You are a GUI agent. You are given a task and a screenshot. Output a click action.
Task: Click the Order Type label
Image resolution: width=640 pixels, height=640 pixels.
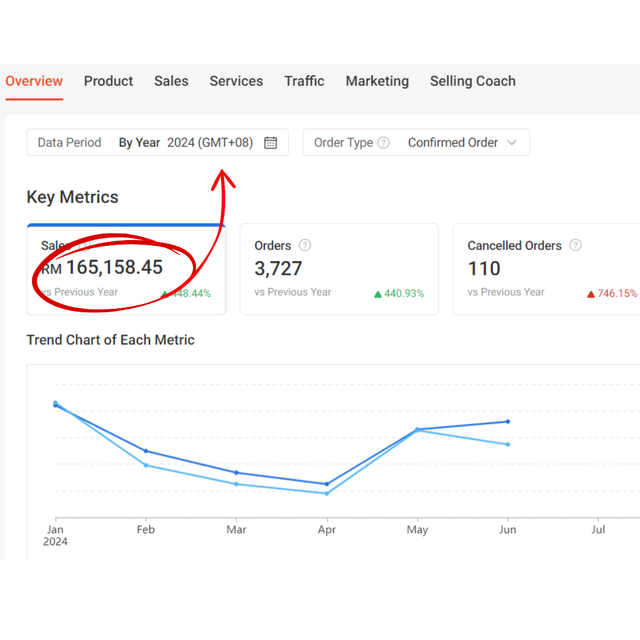pyautogui.click(x=343, y=142)
